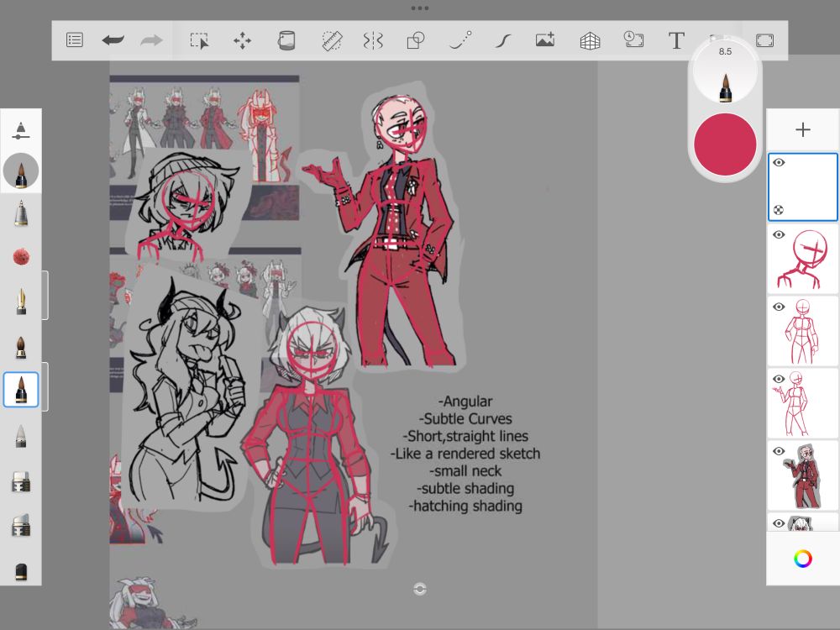
Task: Select the second striped flat marker brush
Action: tap(21, 525)
